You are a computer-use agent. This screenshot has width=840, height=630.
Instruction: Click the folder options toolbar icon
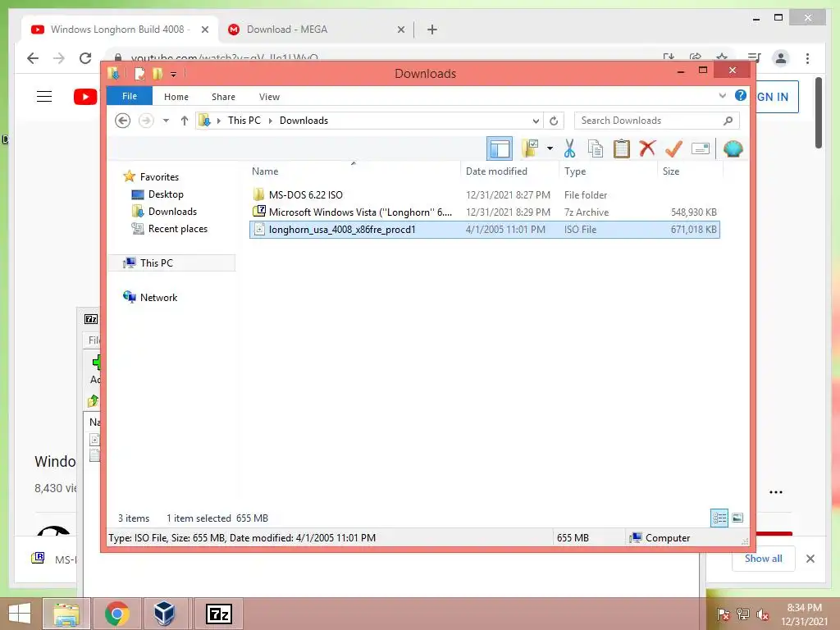click(x=531, y=148)
